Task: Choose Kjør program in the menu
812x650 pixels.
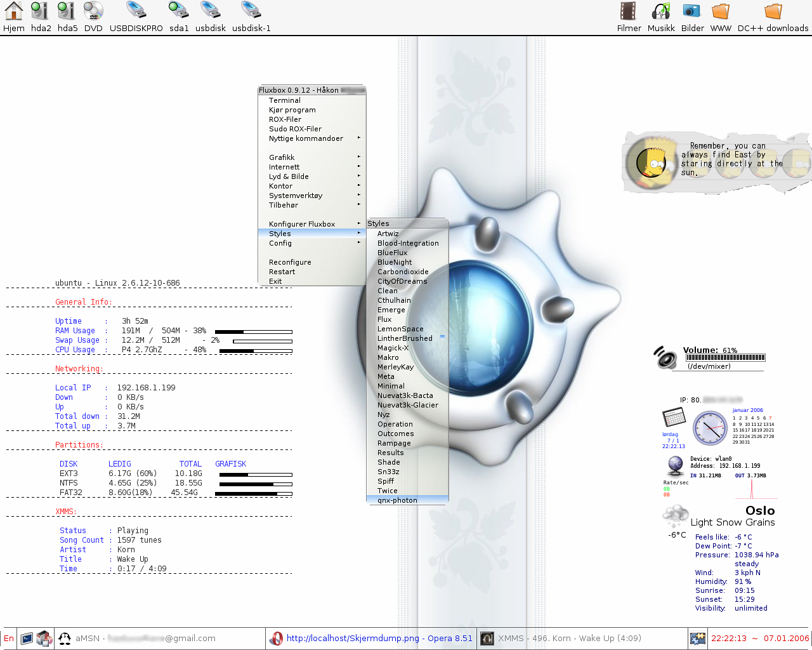Action: tap(312, 110)
